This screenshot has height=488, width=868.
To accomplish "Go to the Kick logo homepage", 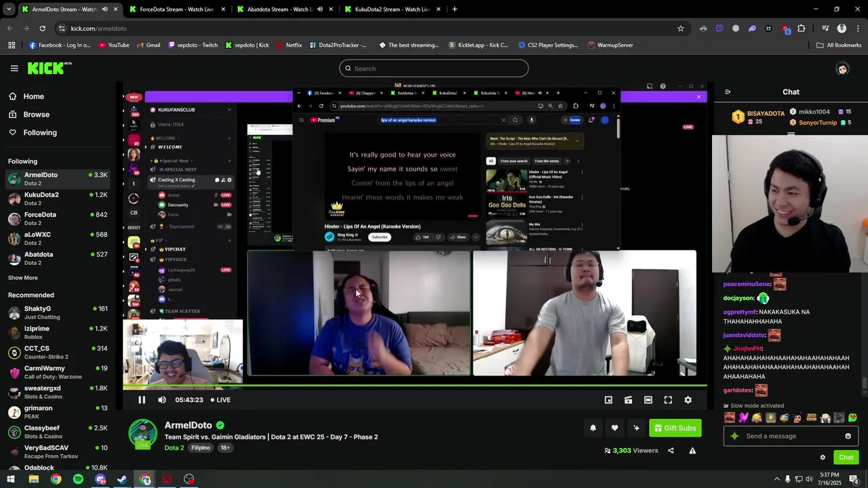I will pos(50,68).
